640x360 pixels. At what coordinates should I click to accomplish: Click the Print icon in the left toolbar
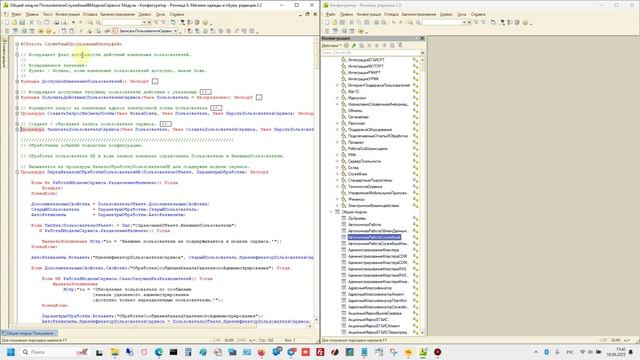57,22
